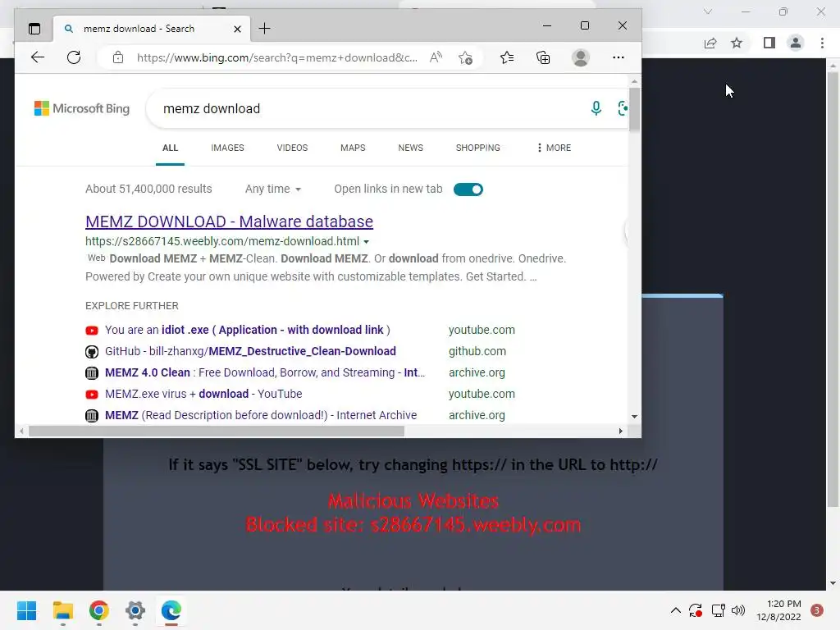
Task: Open MEMZ 4.0 Clean archive link
Action: [265, 373]
